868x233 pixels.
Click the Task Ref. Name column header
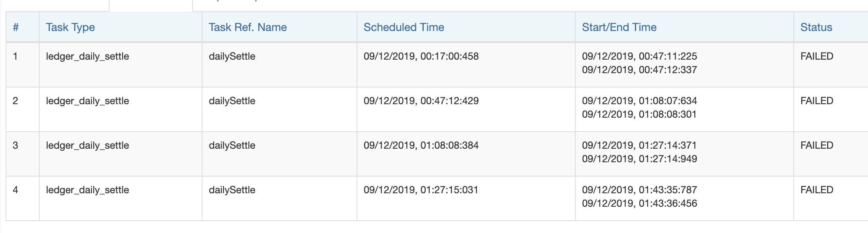(248, 27)
